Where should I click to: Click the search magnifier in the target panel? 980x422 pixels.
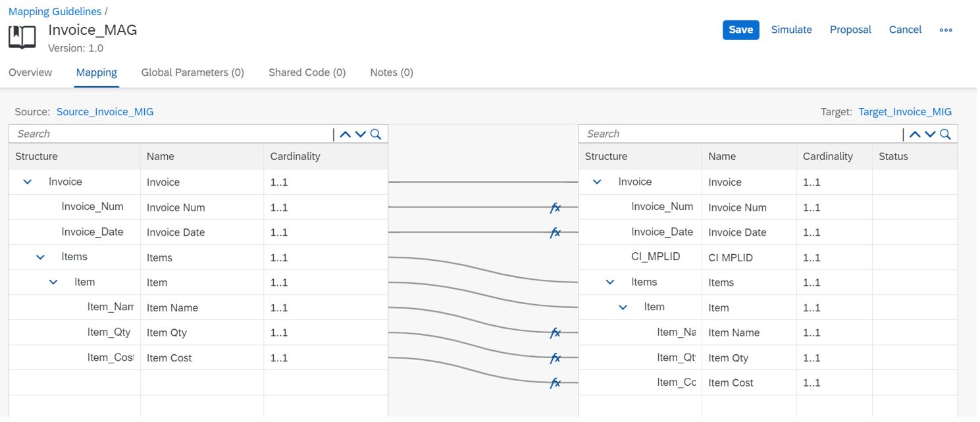click(945, 134)
